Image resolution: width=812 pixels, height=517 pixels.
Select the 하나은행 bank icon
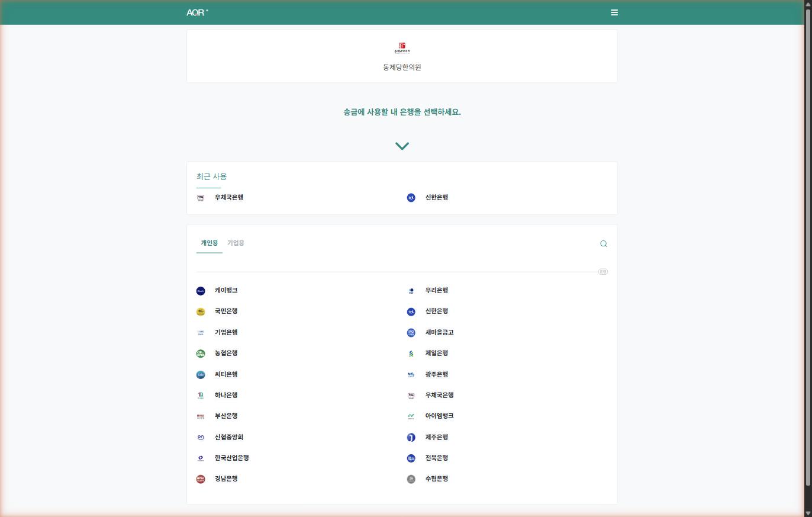(201, 395)
